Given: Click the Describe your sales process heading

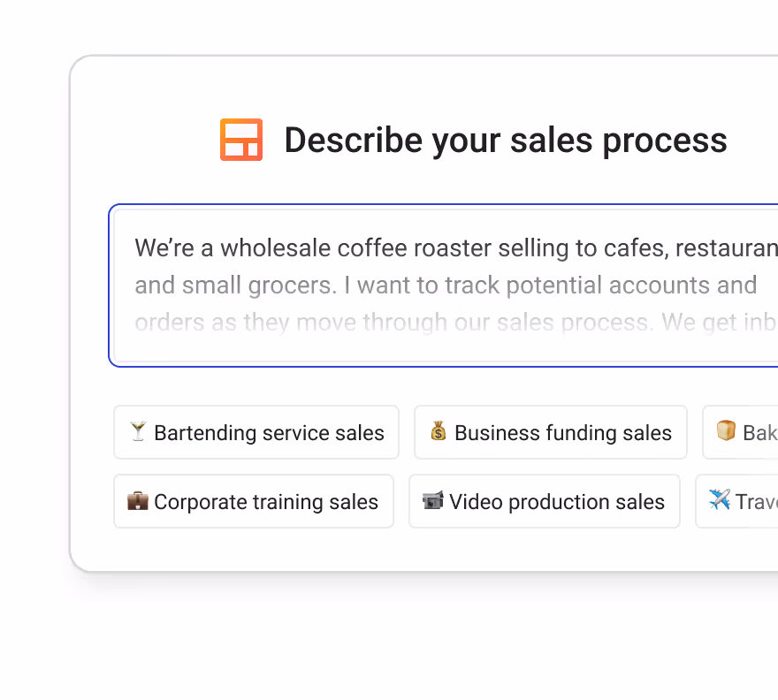Looking at the screenshot, I should 505,139.
